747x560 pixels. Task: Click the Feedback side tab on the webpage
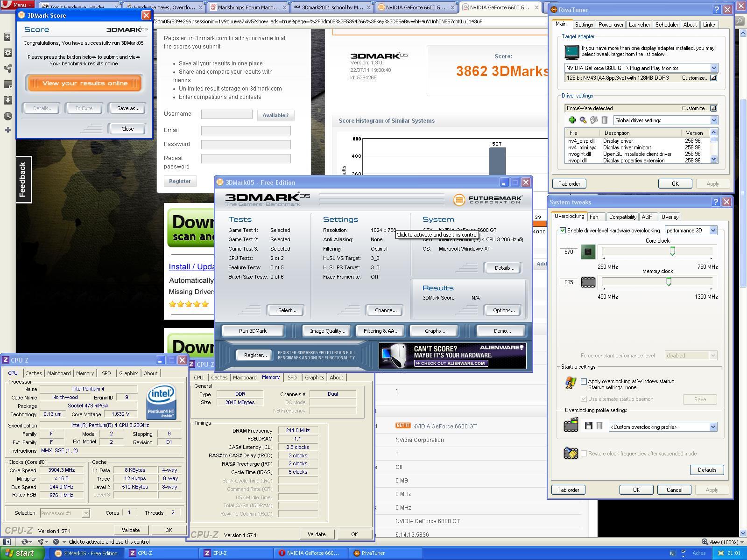coord(22,180)
